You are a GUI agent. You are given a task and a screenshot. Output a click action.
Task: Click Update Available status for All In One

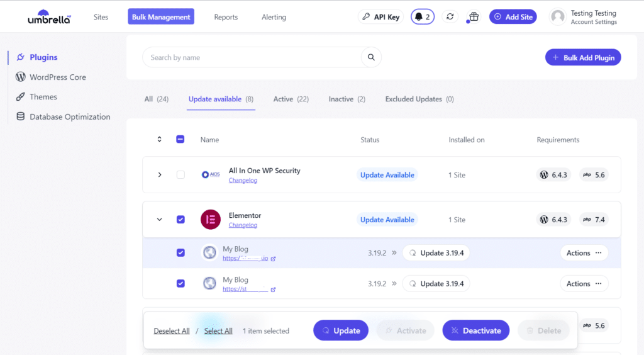click(387, 174)
